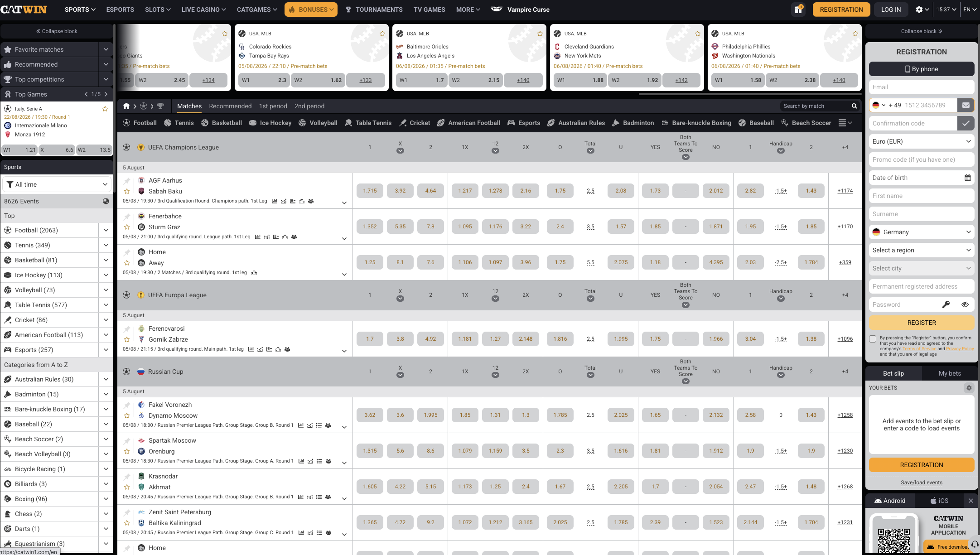
Task: Star the Krasnodar vs Akhmat match
Action: point(127,487)
